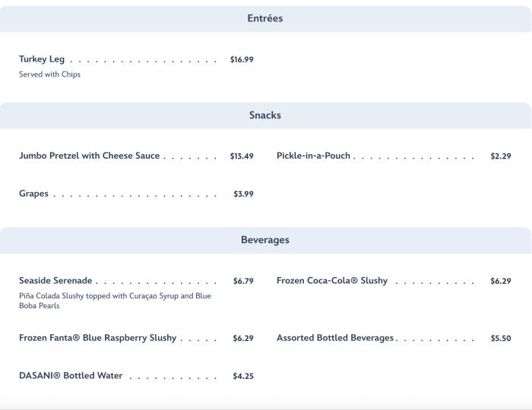Select the Frozen Coca-Cola® Slushy item
Viewport: 532px width, 410px height.
click(x=332, y=281)
